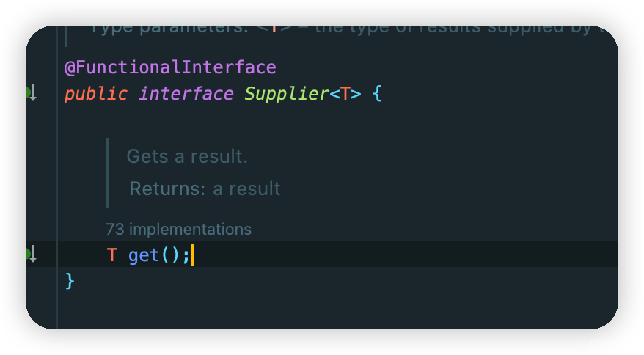Click the 'Returns: a result' doc line
Image resolution: width=644 pixels, height=355 pixels.
click(205, 189)
